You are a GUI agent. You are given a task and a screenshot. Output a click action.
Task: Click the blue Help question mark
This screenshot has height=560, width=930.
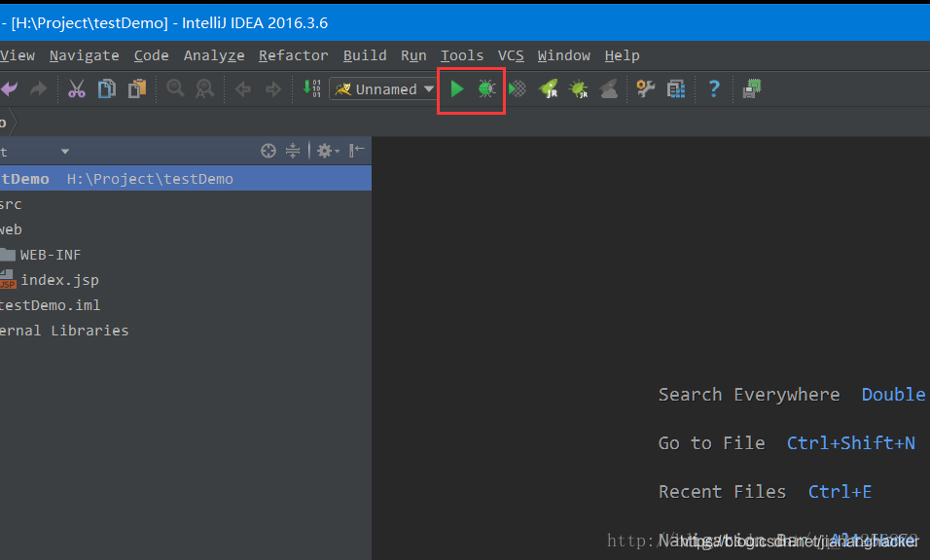click(714, 88)
